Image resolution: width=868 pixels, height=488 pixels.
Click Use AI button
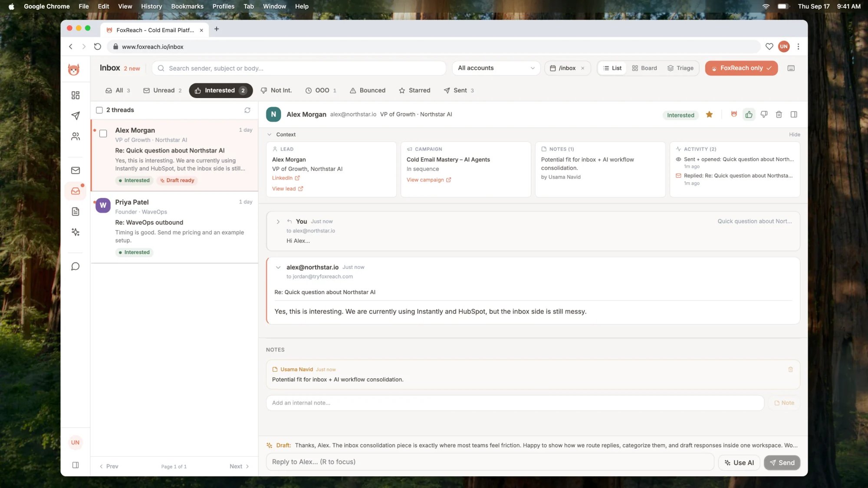click(x=740, y=463)
